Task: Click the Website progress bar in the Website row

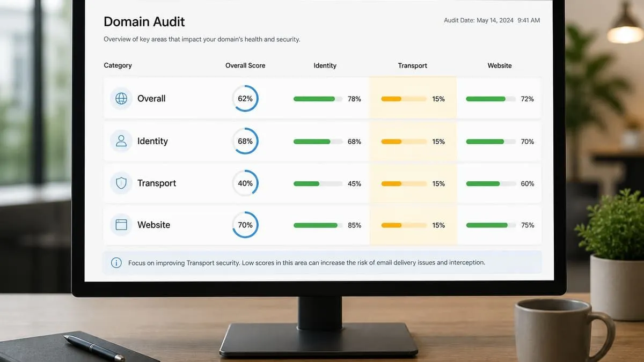Action: click(491, 225)
